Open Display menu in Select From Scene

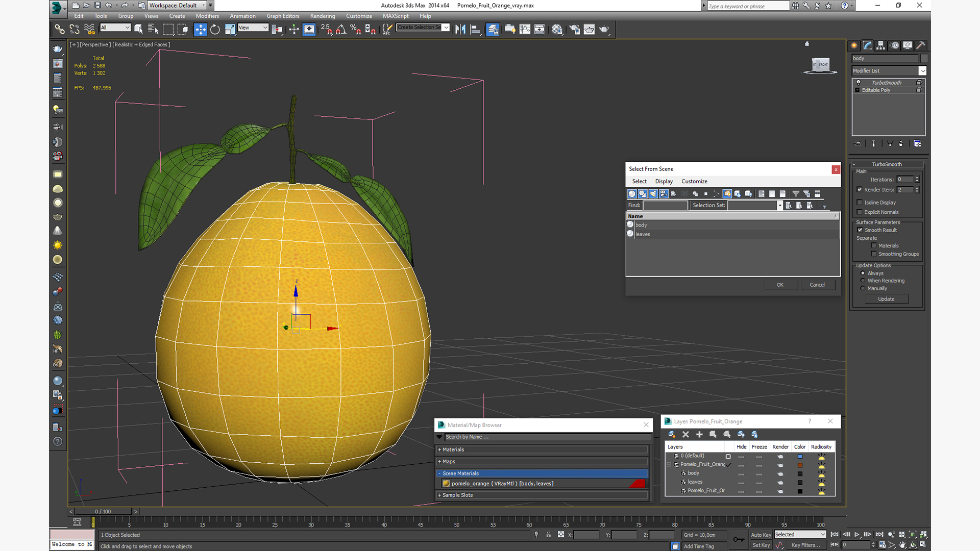coord(664,181)
